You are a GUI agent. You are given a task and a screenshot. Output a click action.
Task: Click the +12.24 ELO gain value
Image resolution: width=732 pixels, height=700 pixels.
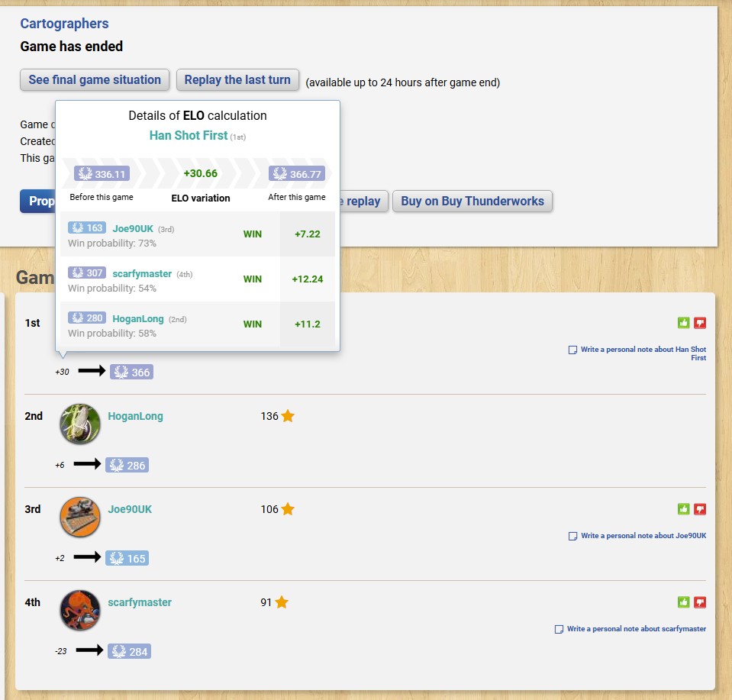[307, 279]
